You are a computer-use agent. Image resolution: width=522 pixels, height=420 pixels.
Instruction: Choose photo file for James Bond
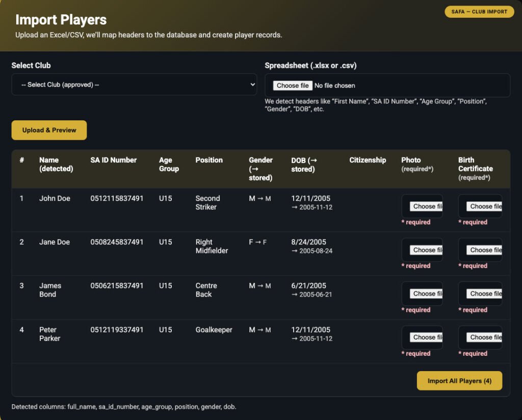point(426,294)
